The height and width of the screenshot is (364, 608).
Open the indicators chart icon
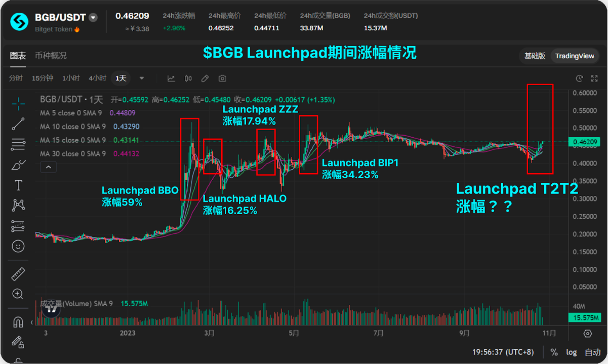171,78
